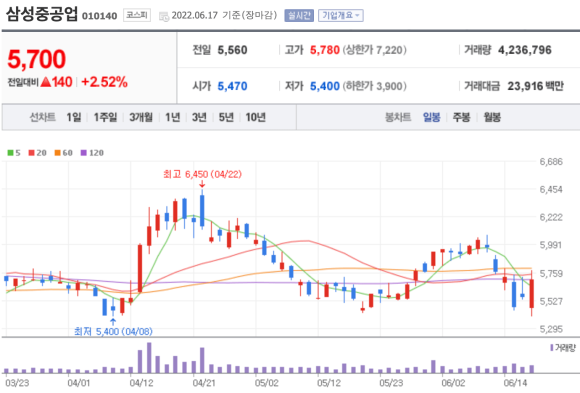Click the 최고 6,450 (04/22) annotation
580x393 pixels.
[x=202, y=174]
